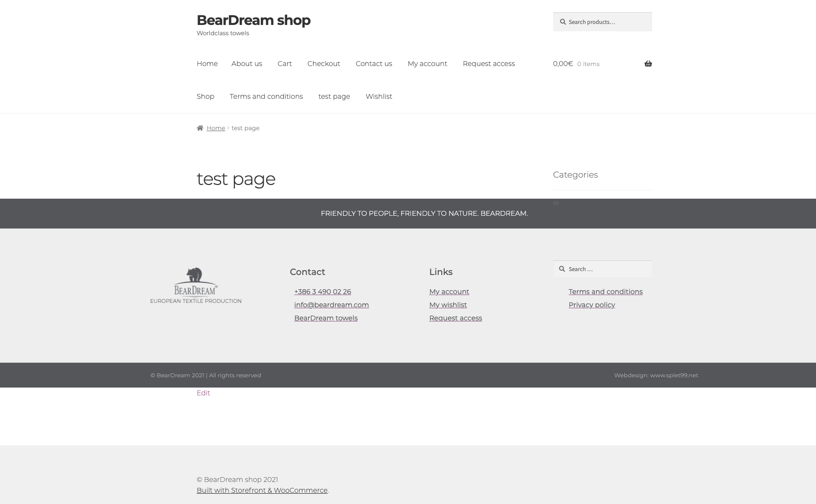
Task: Open Privacy policy link
Action: click(x=592, y=305)
